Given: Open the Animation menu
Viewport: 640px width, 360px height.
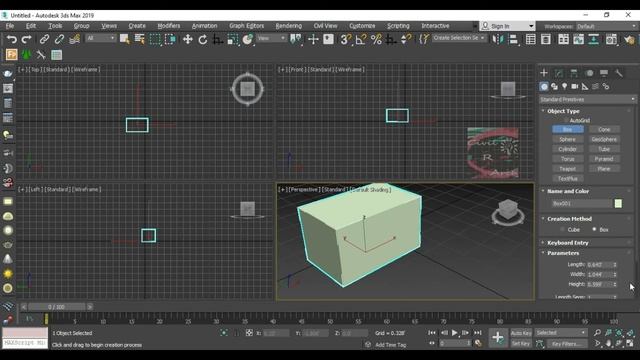Looking at the screenshot, I should tap(204, 26).
